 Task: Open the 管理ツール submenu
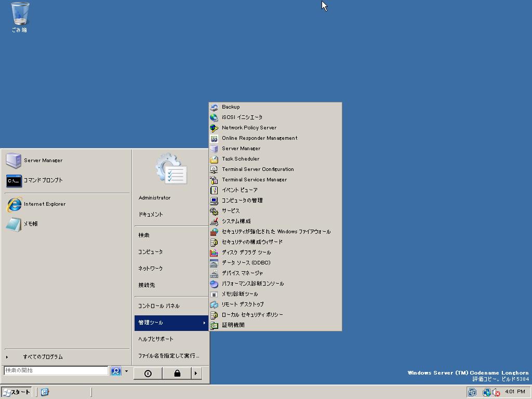[171, 323]
